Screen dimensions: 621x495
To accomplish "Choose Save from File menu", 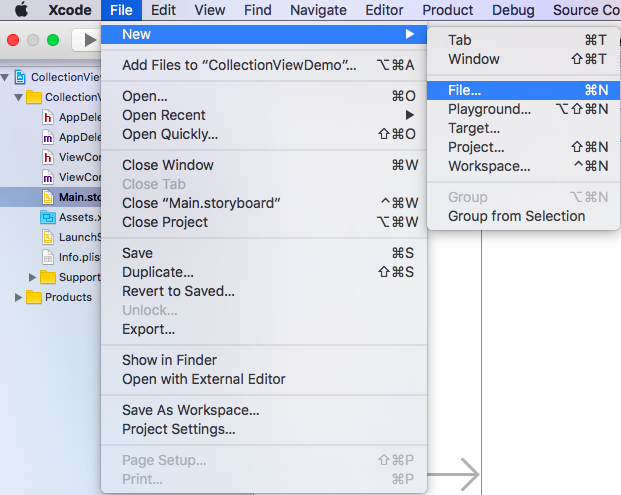I will click(x=264, y=253).
